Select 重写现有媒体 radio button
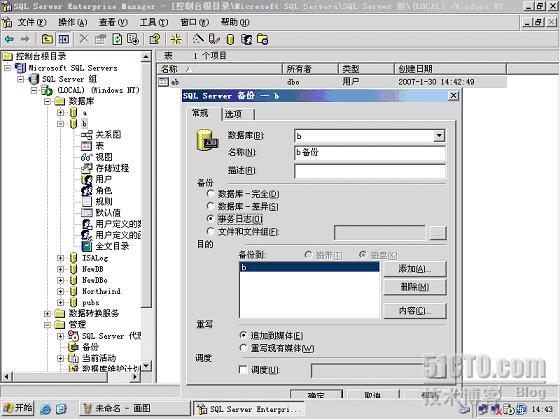The height and width of the screenshot is (420, 560). [x=243, y=348]
